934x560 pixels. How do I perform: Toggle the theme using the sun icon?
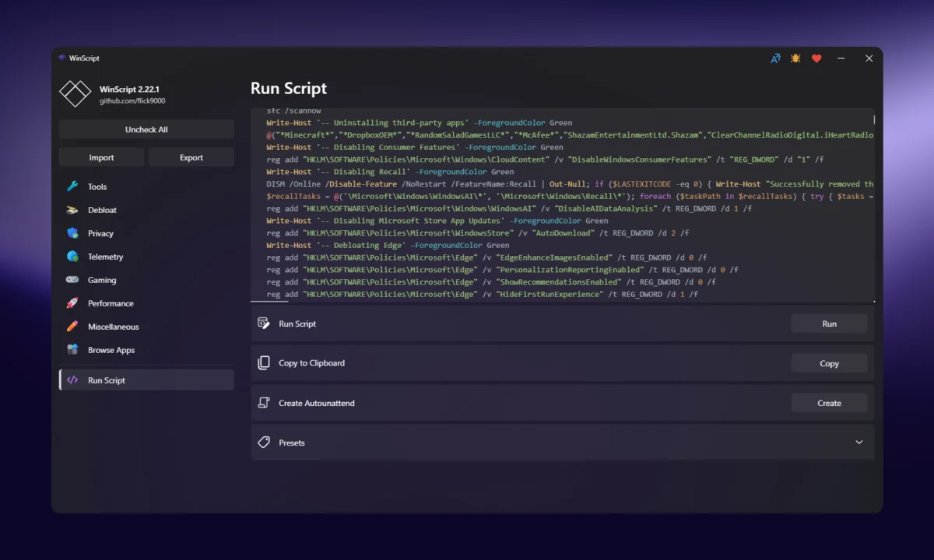coord(795,58)
